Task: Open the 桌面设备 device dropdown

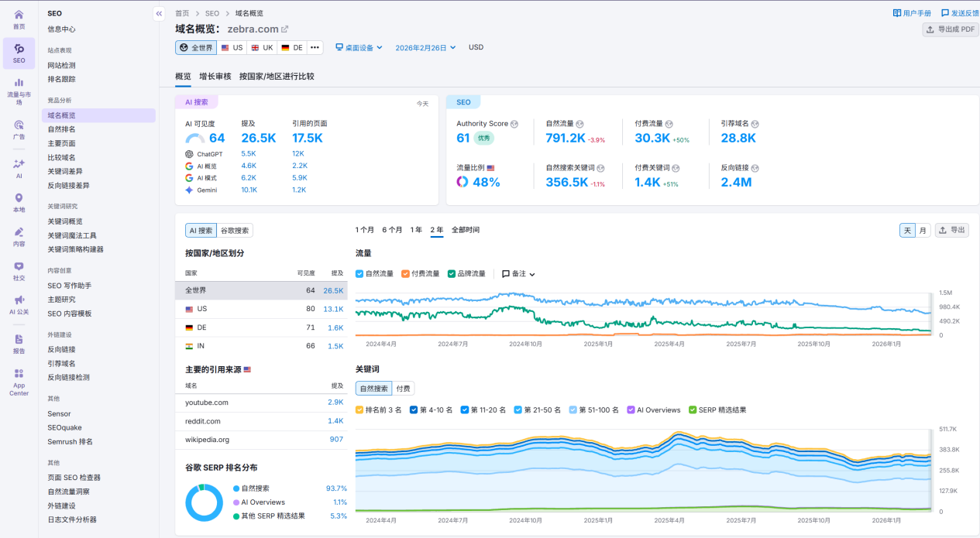Action: pos(359,47)
